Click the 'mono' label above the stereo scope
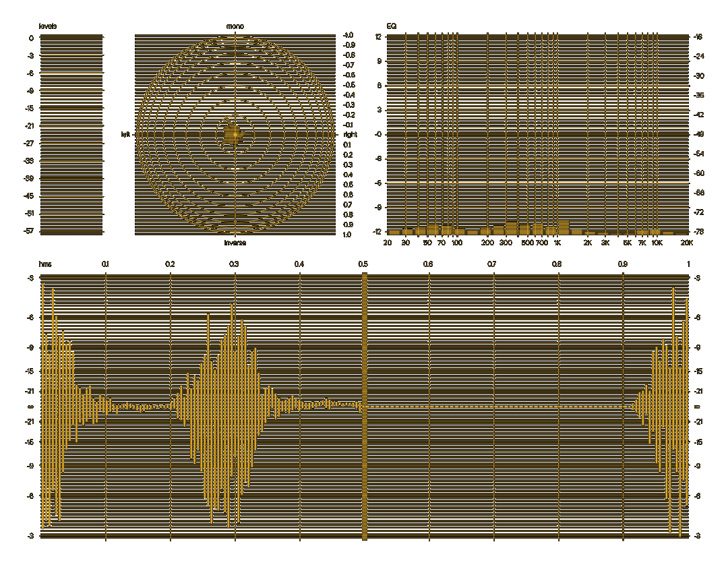Image resolution: width=728 pixels, height=569 pixels. point(235,26)
